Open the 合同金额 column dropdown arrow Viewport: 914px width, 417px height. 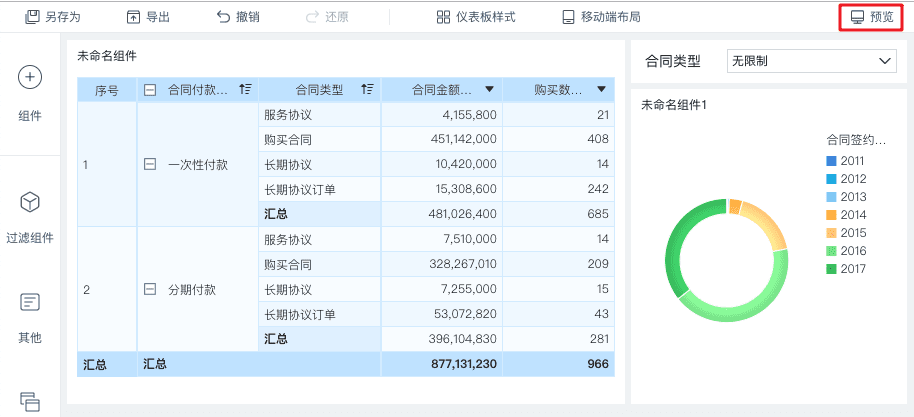pyautogui.click(x=489, y=90)
